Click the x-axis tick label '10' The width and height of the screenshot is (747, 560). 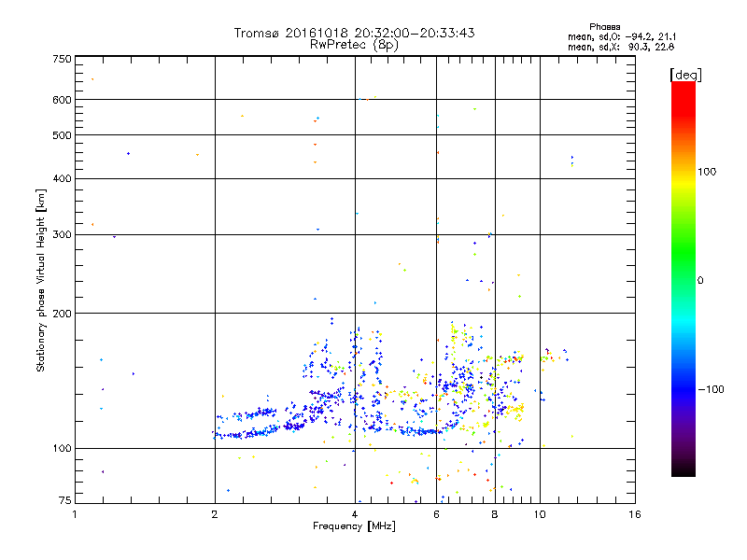540,514
